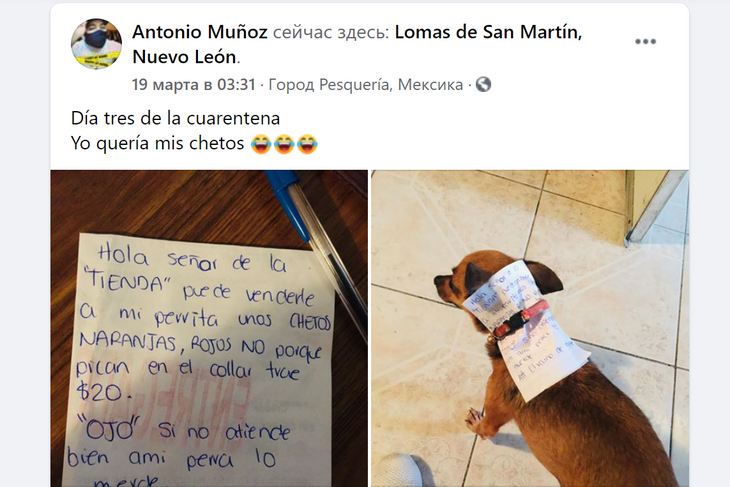
Task: Open the post timestamp 19 марта в 03:31
Action: (194, 85)
